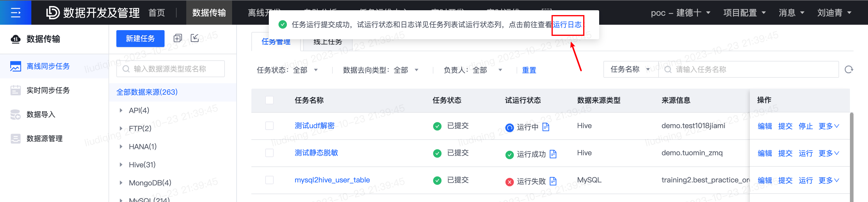This screenshot has width=868, height=202.
Task: Open the log icon for 测试udf解密 trial run
Action: pyautogui.click(x=546, y=127)
